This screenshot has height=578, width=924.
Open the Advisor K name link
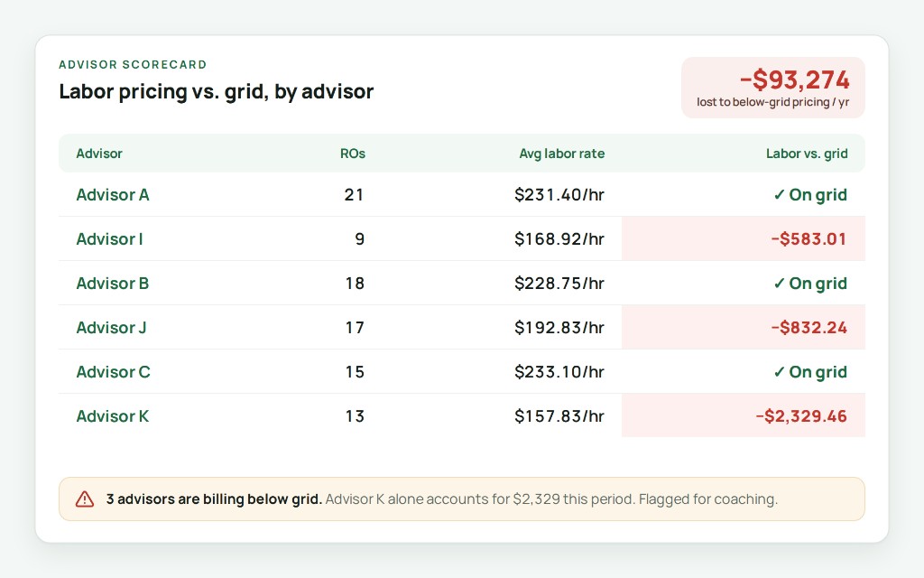click(113, 415)
